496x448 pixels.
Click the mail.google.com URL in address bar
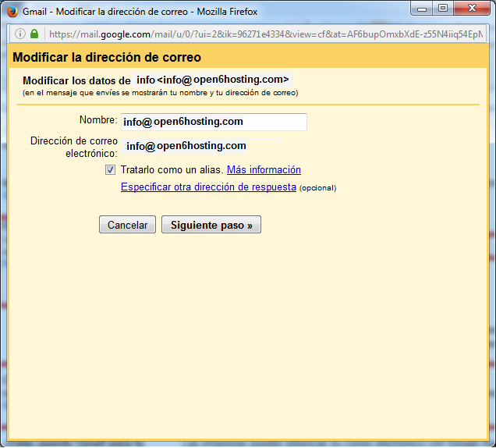pyautogui.click(x=266, y=34)
